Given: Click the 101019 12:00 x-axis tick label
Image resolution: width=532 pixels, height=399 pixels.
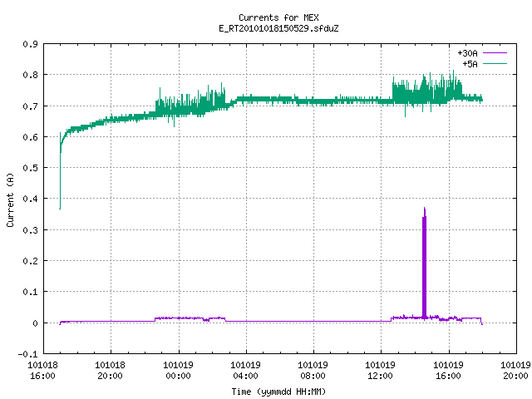Looking at the screenshot, I should tap(380, 371).
